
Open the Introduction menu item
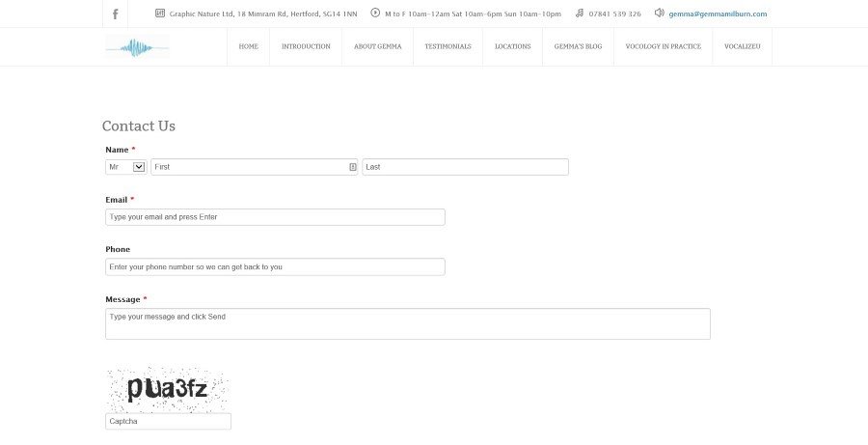[306, 46]
